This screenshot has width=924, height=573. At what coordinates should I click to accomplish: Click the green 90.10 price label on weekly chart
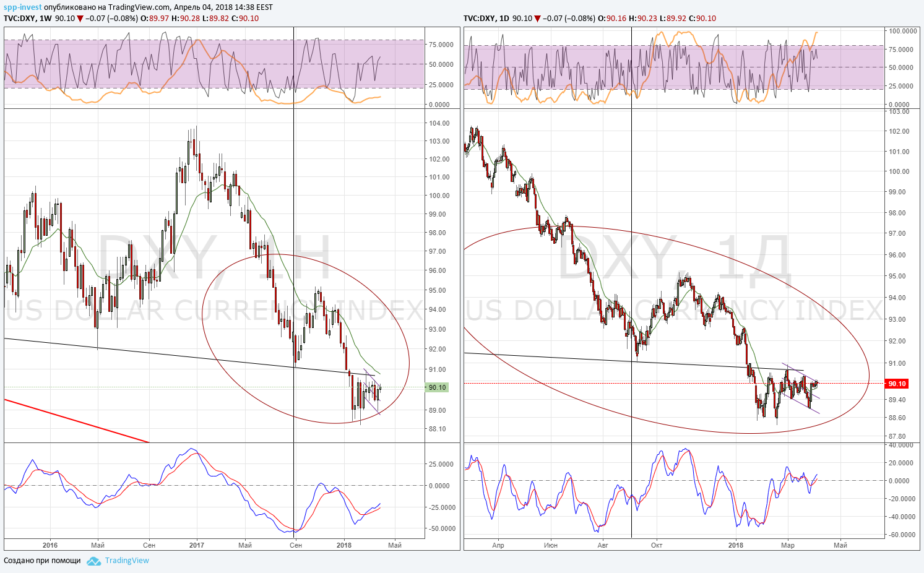click(x=437, y=387)
